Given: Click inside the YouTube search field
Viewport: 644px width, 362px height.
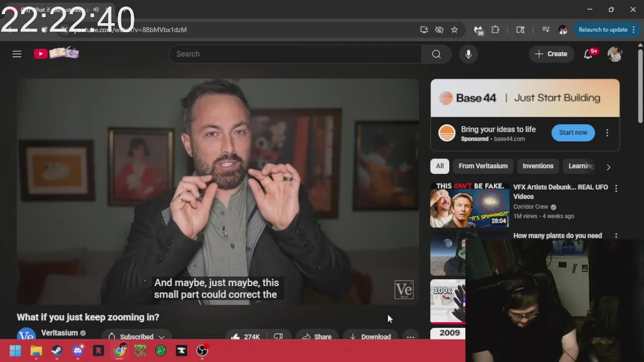Looking at the screenshot, I should coord(295,54).
